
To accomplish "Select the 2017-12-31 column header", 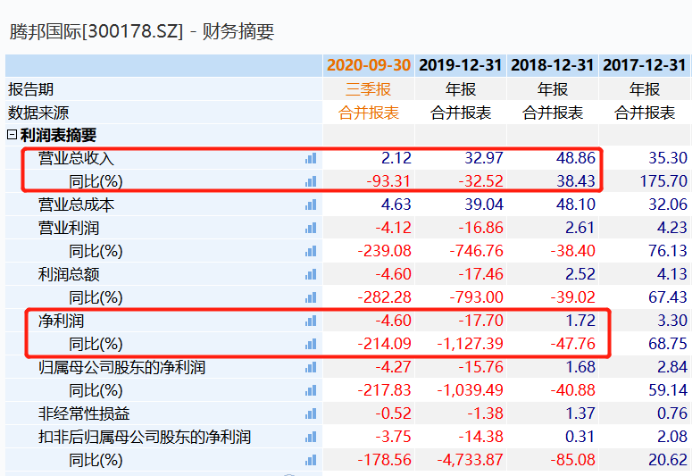I will click(x=644, y=65).
